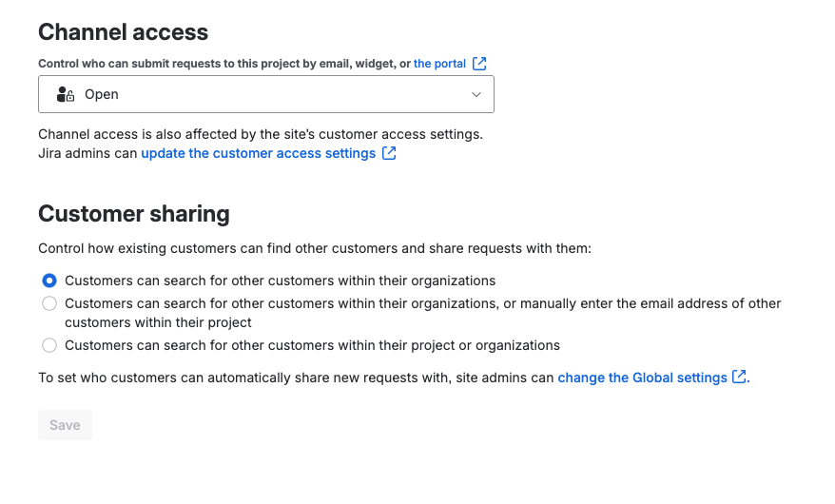Click the "Open" value text in dropdown
The height and width of the screenshot is (504, 835).
102,94
